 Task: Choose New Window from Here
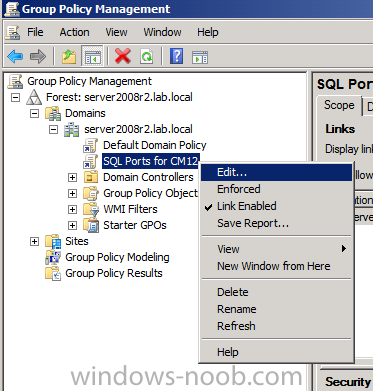click(x=276, y=266)
